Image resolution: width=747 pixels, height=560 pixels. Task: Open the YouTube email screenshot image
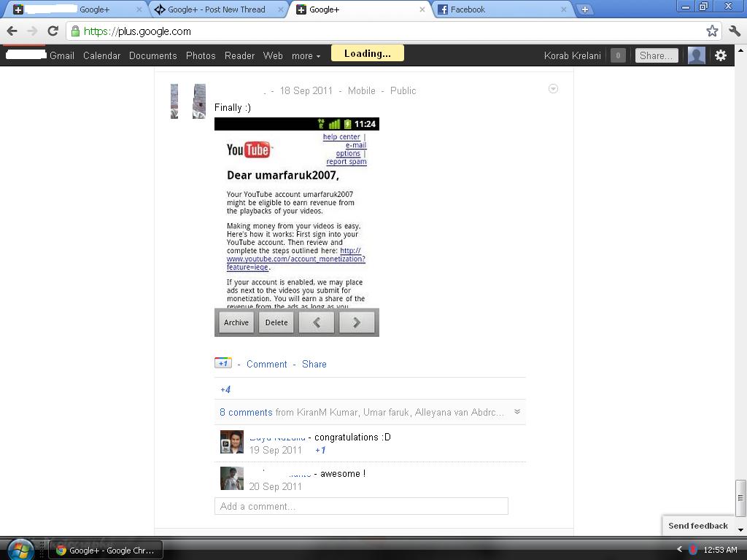297,227
